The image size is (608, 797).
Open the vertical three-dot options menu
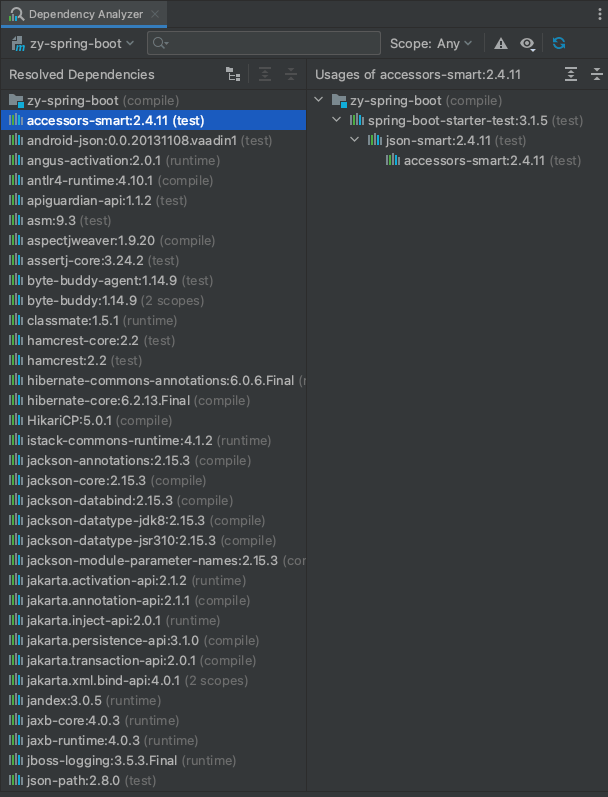pos(600,14)
